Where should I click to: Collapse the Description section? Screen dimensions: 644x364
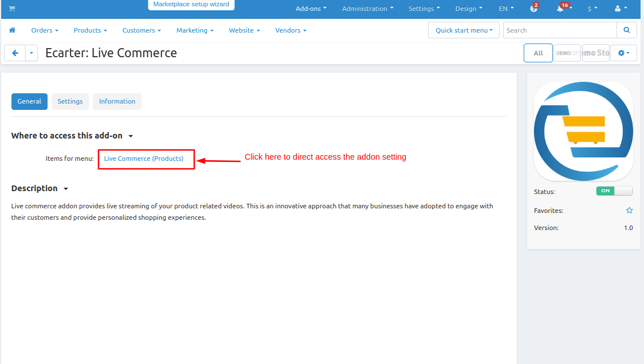coord(40,188)
